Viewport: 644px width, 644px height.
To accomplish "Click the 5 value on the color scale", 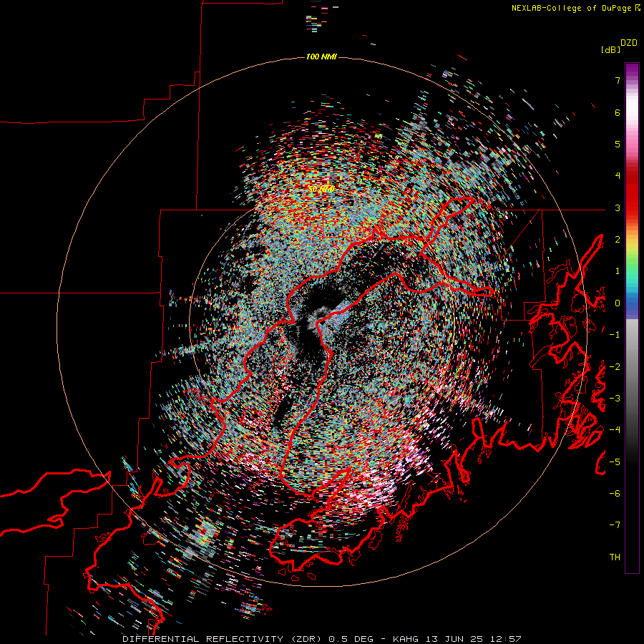I will click(x=618, y=144).
